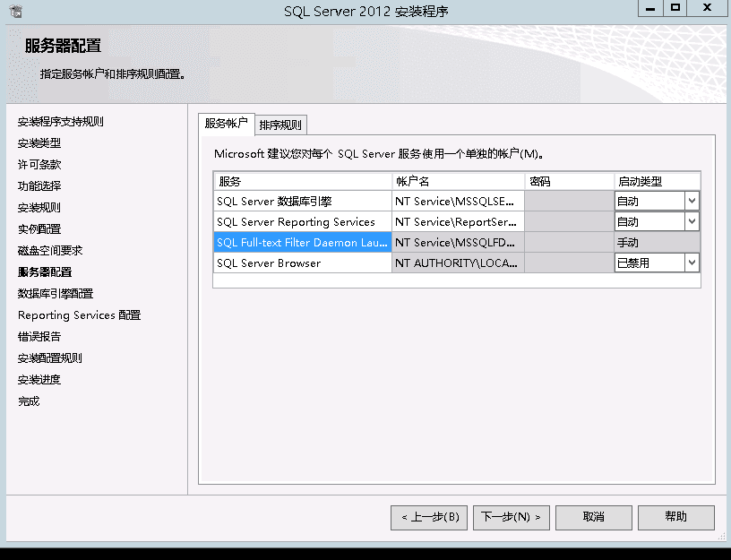The height and width of the screenshot is (560, 731).
Task: Click the 许可条款 step in sidebar
Action: (39, 165)
